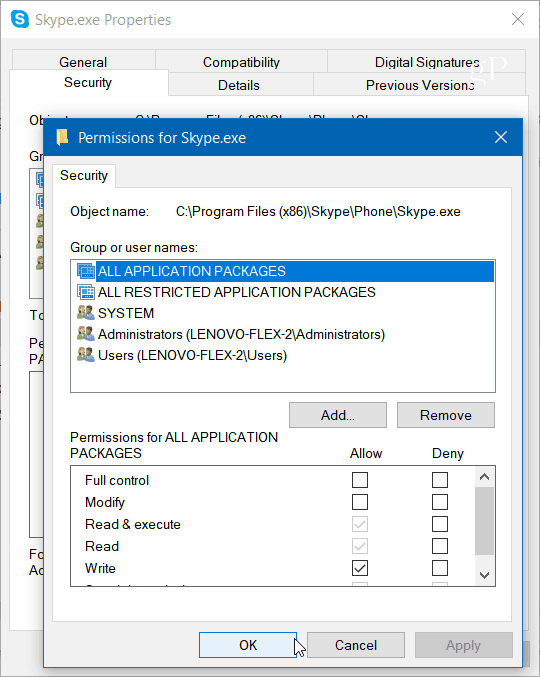Click the folder icon in Permissions title bar
This screenshot has width=540, height=677.
click(x=63, y=137)
